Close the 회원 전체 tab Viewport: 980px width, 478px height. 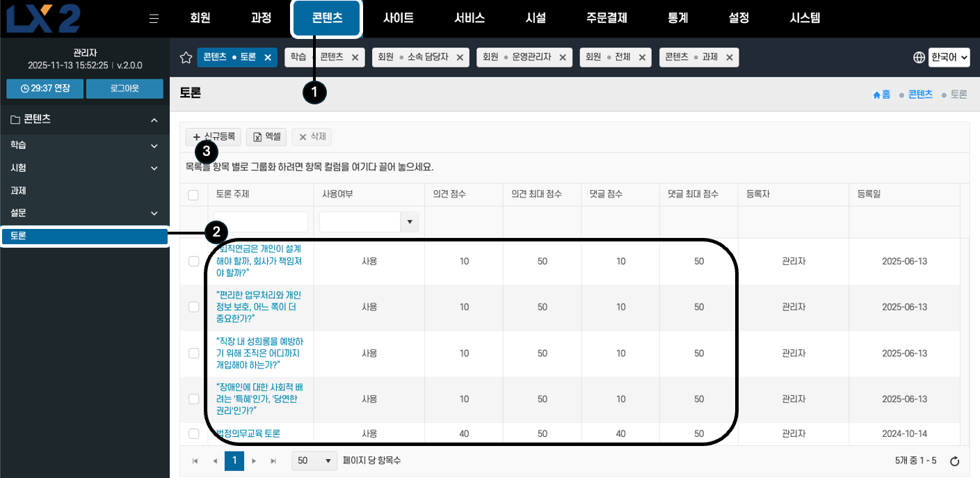(642, 58)
